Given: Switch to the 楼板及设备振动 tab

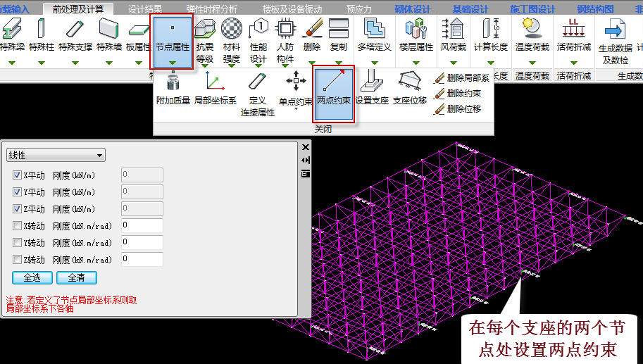Looking at the screenshot, I should click(292, 8).
